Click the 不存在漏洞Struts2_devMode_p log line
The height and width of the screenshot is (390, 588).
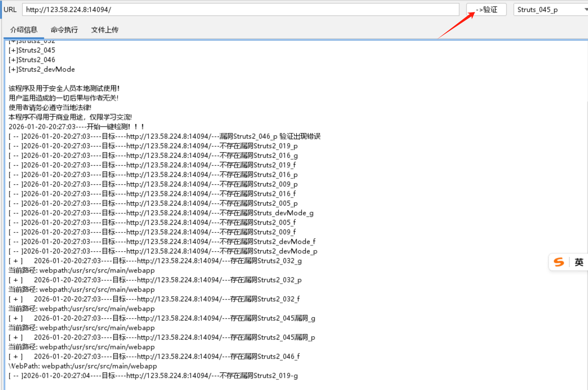click(x=163, y=251)
